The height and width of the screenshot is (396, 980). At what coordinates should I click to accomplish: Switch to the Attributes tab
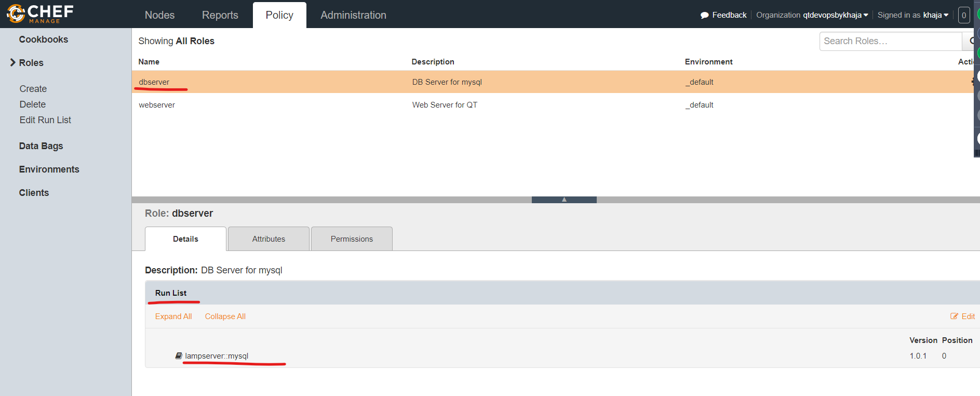269,239
